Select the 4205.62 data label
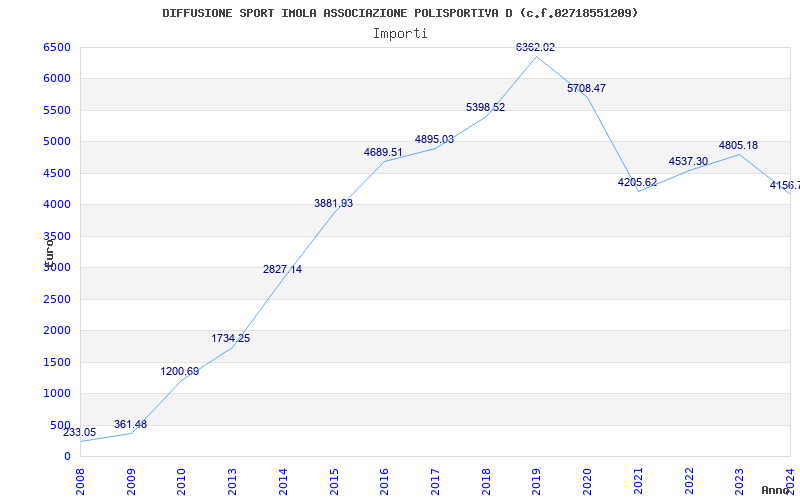 tap(637, 183)
